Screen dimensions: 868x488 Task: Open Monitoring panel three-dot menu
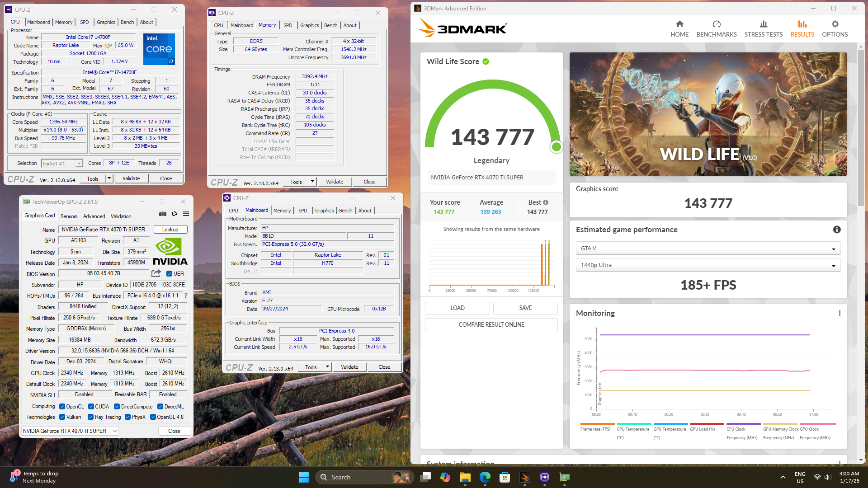click(x=840, y=313)
